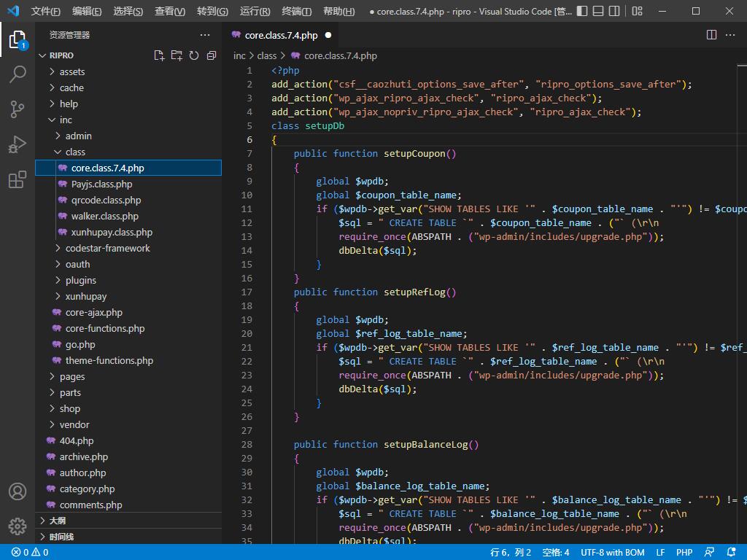Open the 终端(T) menu
The height and width of the screenshot is (560, 747).
click(296, 12)
